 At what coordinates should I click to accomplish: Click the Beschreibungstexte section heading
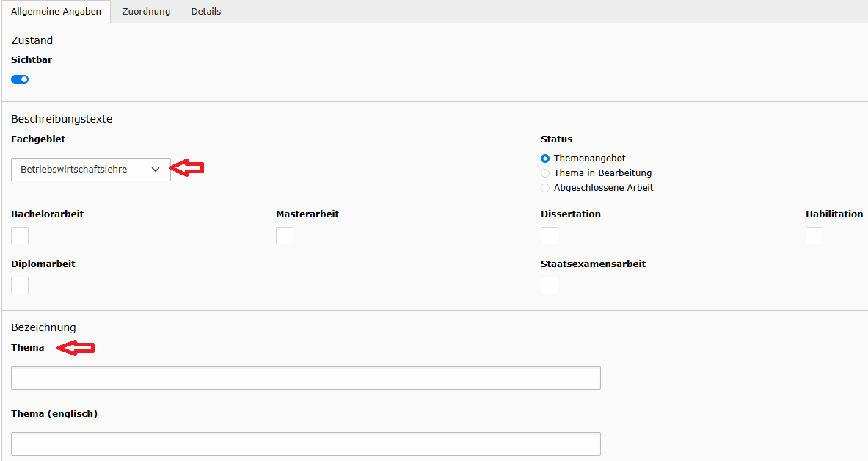point(62,119)
